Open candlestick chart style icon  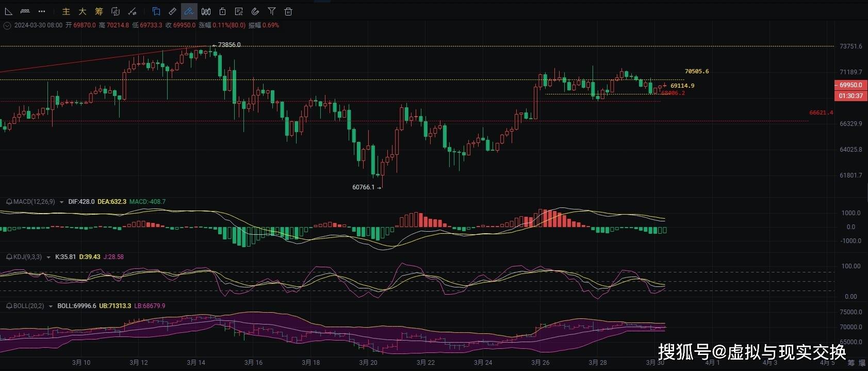tap(206, 11)
